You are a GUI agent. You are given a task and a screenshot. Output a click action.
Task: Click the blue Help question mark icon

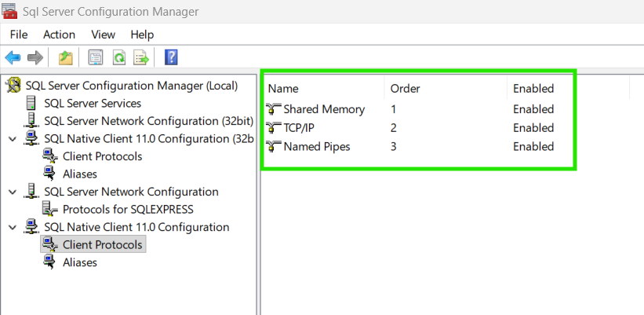tap(171, 57)
